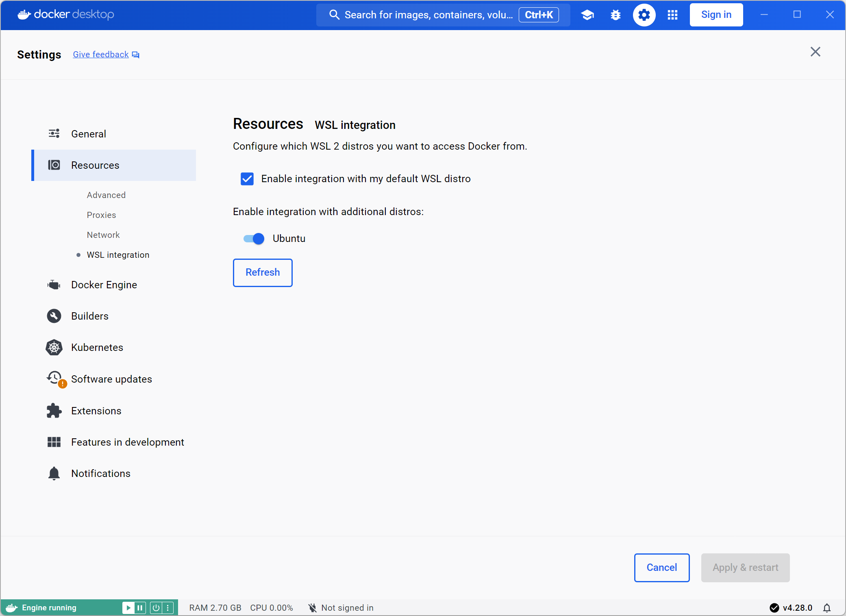Click the settings gear icon in header
Image resolution: width=846 pixels, height=616 pixels.
[x=644, y=15]
